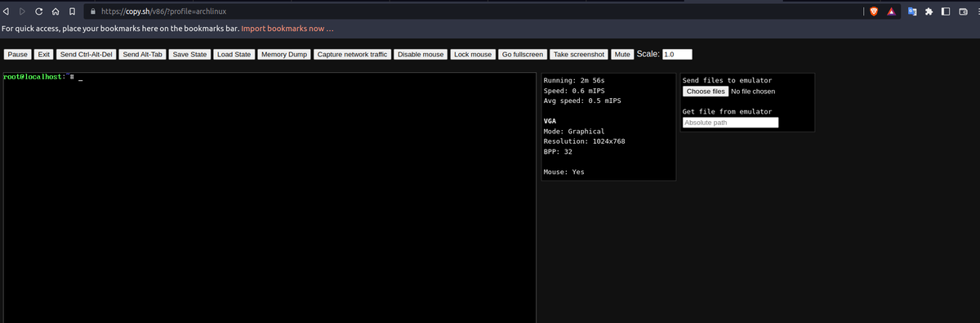980x323 pixels.
Task: Click the Absolute path input field
Action: (730, 123)
